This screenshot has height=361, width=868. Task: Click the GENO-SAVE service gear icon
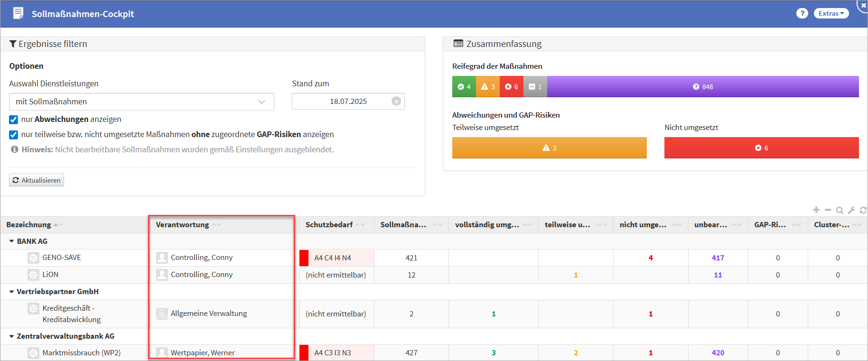[33, 258]
